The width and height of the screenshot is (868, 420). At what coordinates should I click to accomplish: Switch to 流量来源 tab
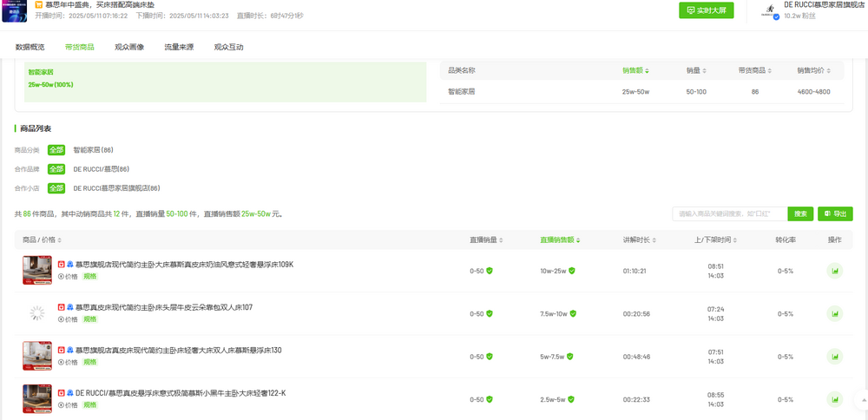click(x=179, y=47)
